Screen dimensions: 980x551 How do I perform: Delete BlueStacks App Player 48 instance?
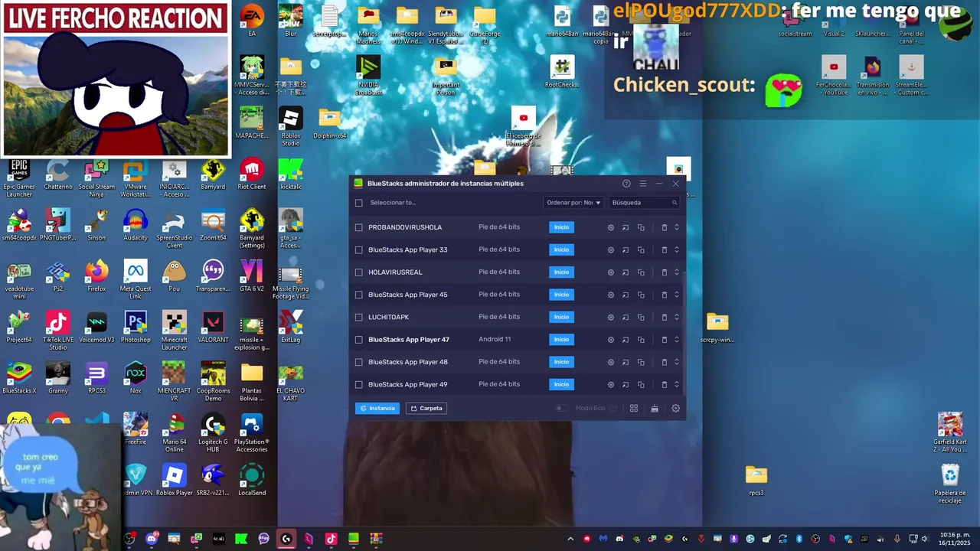(x=664, y=362)
